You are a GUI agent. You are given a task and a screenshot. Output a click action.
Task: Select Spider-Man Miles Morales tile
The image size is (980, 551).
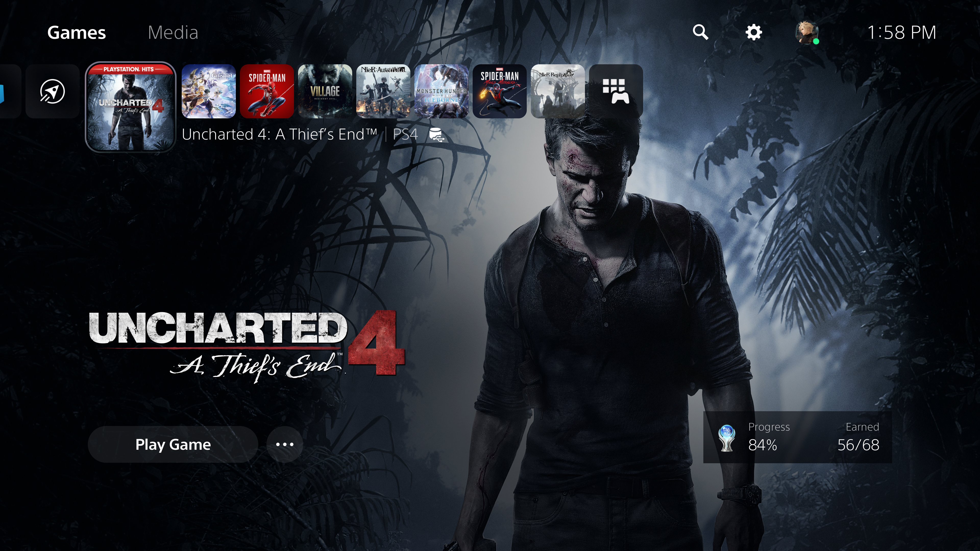click(499, 91)
